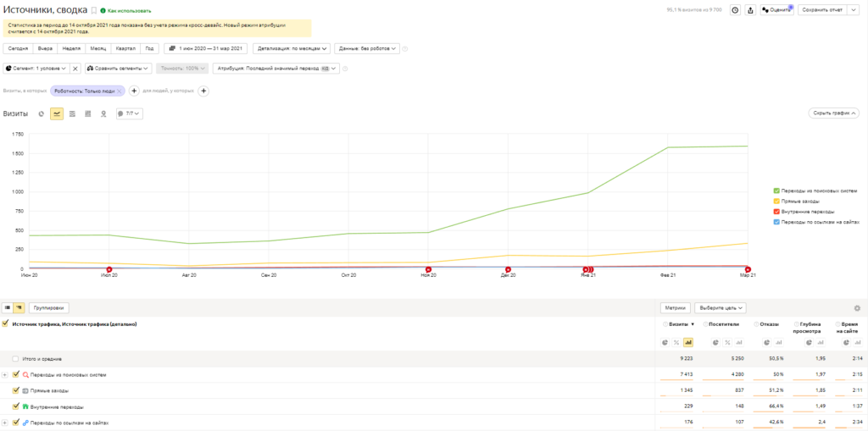
Task: Check the Итого и средние row checkbox
Action: 15,358
